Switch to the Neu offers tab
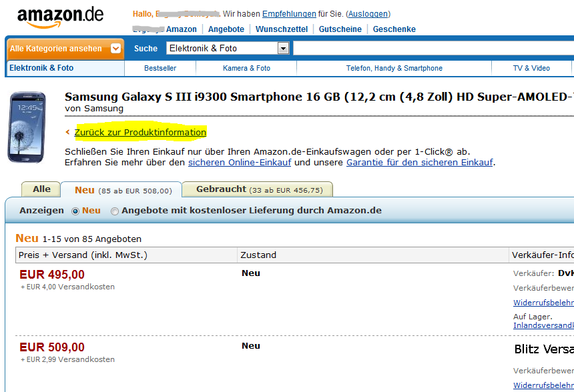This screenshot has width=574, height=392. coord(121,190)
